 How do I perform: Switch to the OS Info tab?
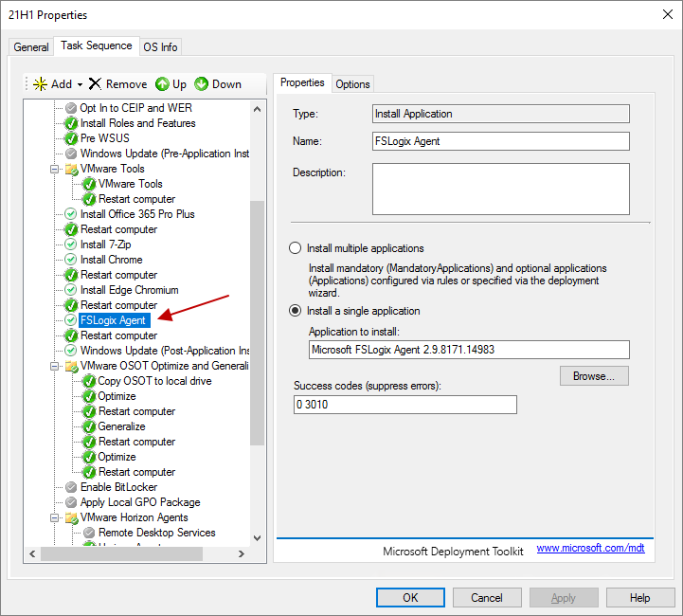click(160, 47)
